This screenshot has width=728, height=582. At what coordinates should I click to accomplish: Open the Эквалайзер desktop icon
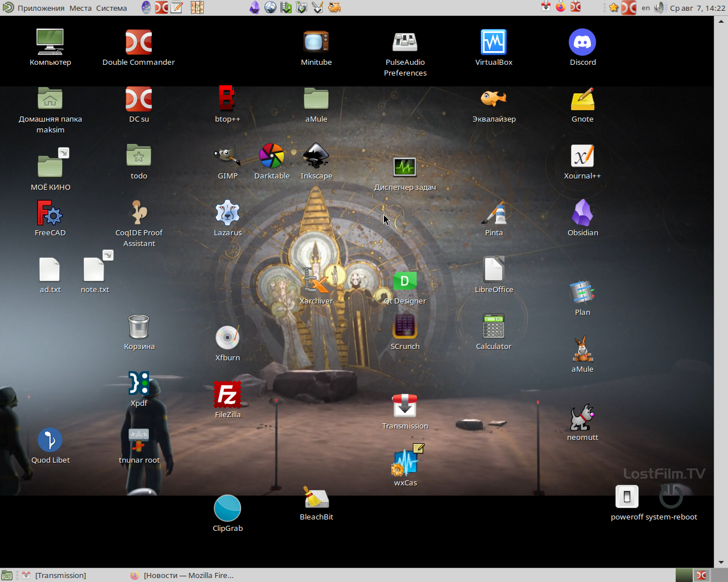tap(494, 99)
